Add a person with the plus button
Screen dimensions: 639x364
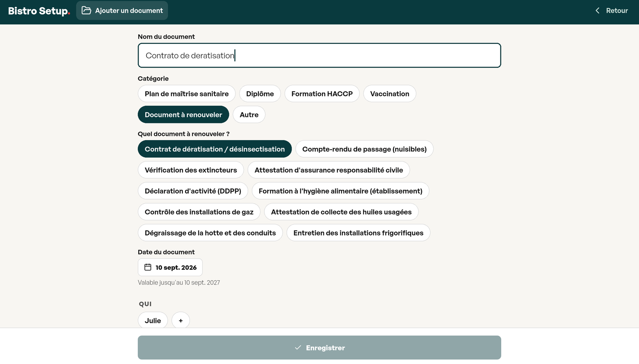tap(181, 320)
